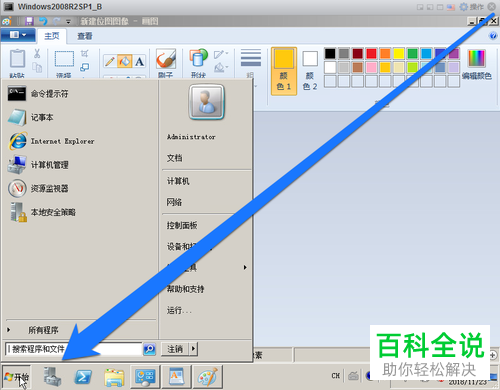
Task: Open the 刷子 brushes tool
Action: tap(166, 63)
